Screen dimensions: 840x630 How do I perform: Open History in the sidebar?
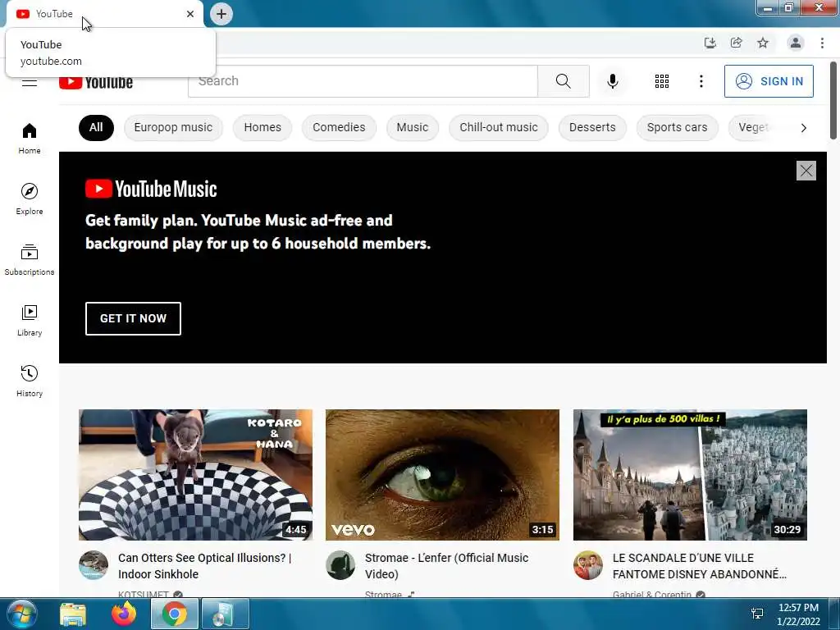click(30, 381)
